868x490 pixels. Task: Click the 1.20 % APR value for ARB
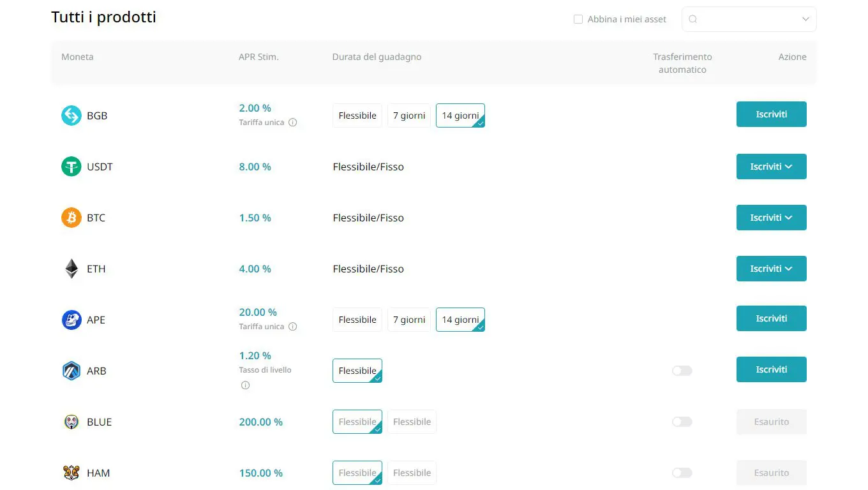(255, 355)
